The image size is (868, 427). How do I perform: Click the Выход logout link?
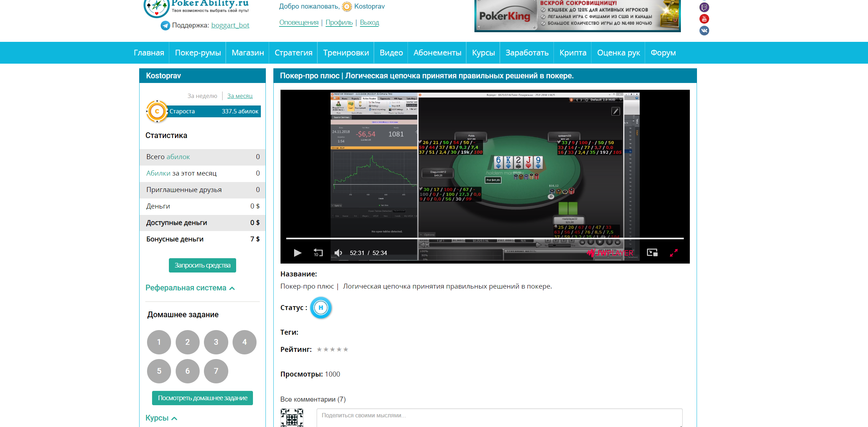[x=369, y=23]
